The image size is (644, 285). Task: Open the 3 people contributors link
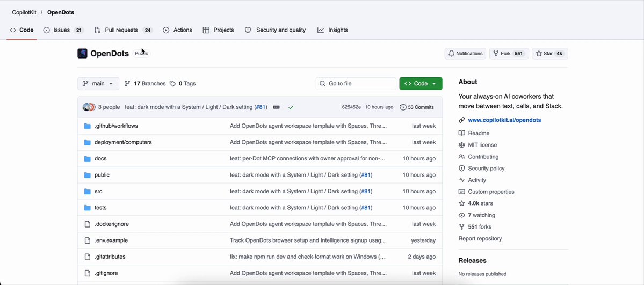point(109,107)
